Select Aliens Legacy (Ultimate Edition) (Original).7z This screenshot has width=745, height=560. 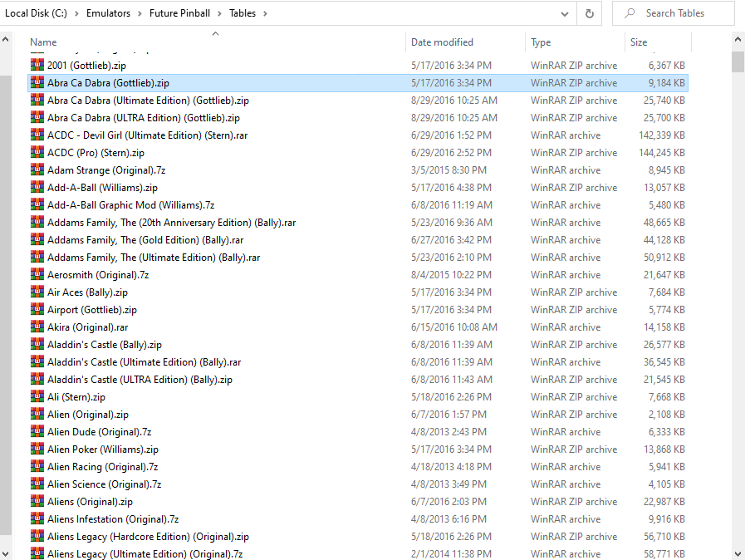(145, 554)
